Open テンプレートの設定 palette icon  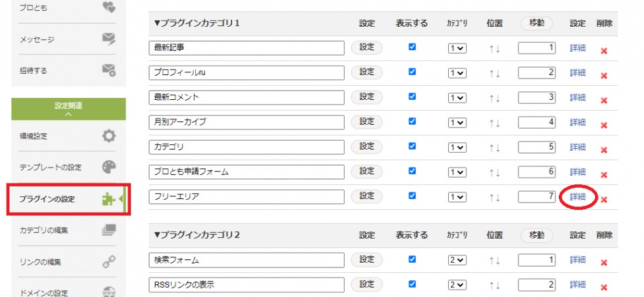[109, 167]
